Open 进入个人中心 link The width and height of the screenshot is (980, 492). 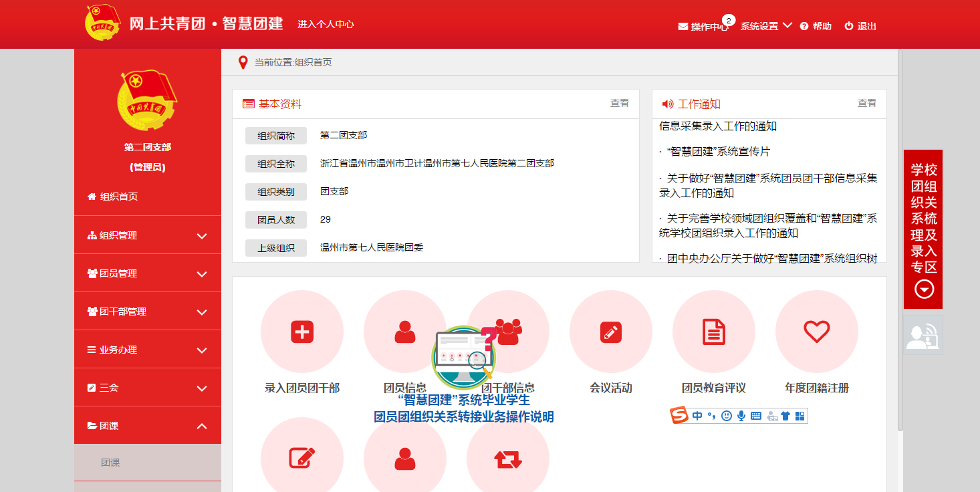[x=326, y=24]
